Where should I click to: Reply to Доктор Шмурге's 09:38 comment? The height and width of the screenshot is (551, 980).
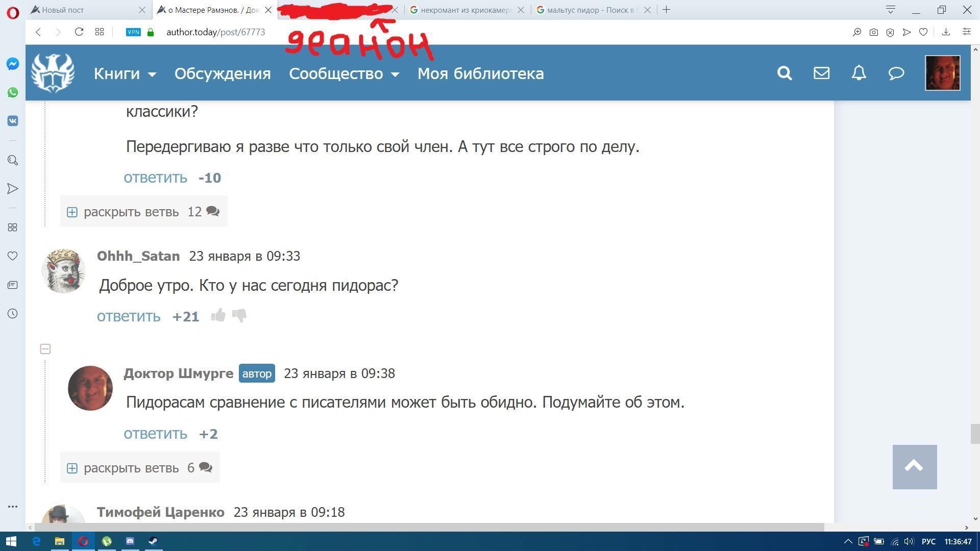tap(155, 434)
